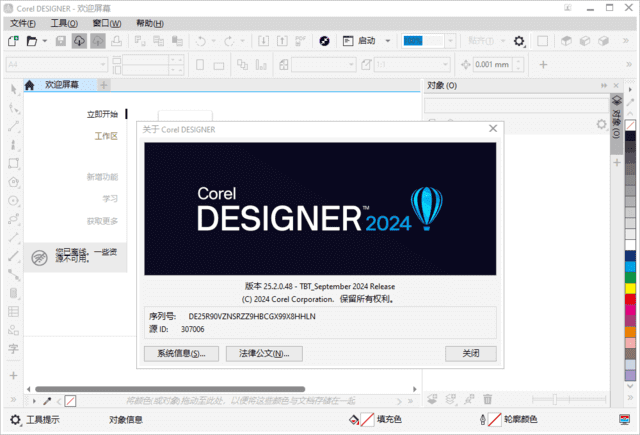The image size is (640, 435).
Task: Click the Publish to PDF icon
Action: coord(301,41)
